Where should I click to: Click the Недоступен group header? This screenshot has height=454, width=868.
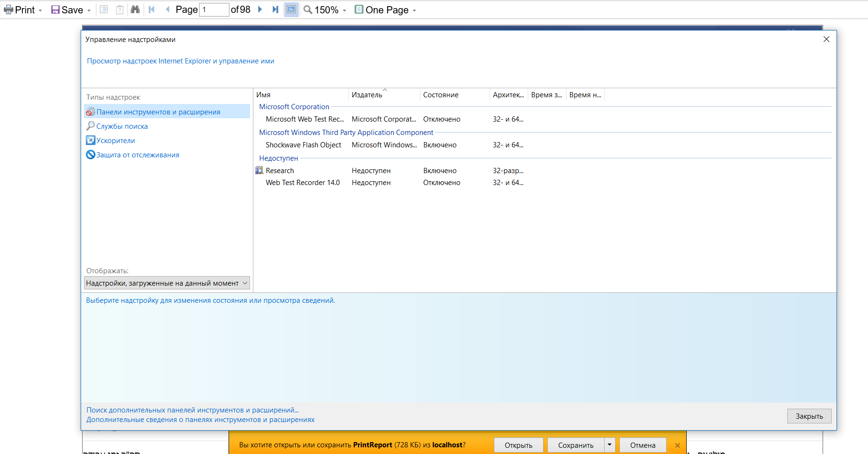[x=278, y=158]
